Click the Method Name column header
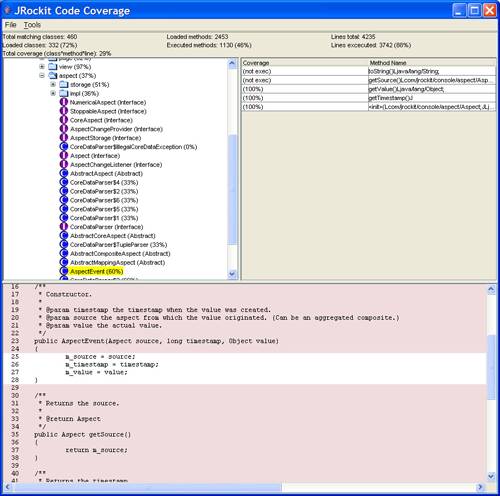 432,63
